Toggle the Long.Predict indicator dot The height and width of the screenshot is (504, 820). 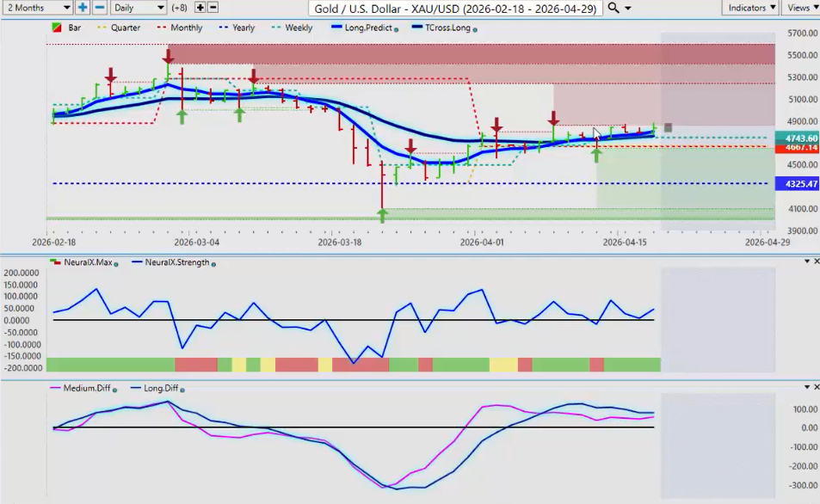coord(396,28)
